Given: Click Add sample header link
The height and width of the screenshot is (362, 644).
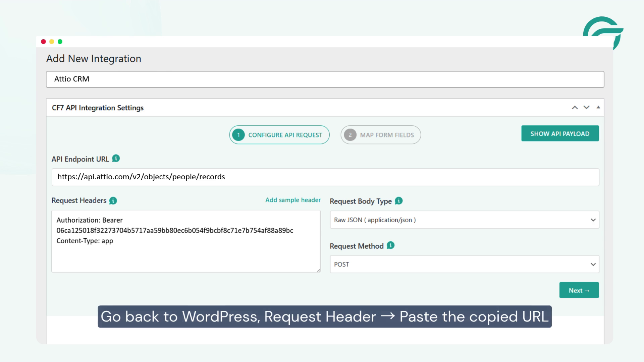Looking at the screenshot, I should (x=293, y=200).
